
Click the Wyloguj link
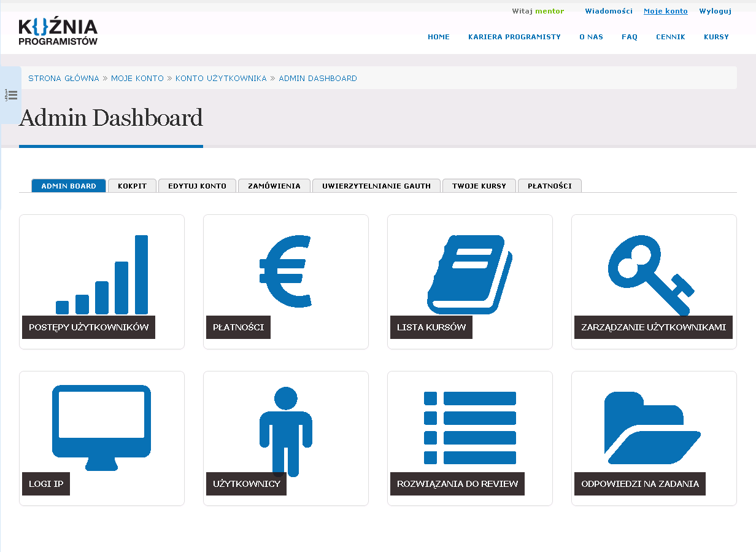coord(715,11)
